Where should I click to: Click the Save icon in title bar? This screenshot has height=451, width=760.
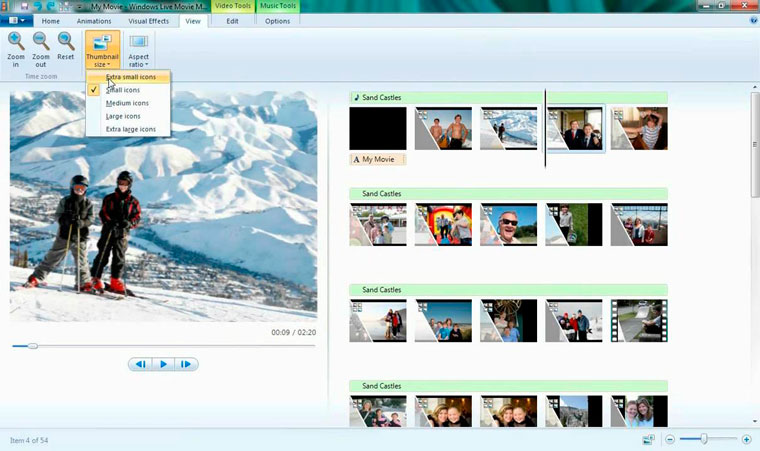pyautogui.click(x=24, y=6)
